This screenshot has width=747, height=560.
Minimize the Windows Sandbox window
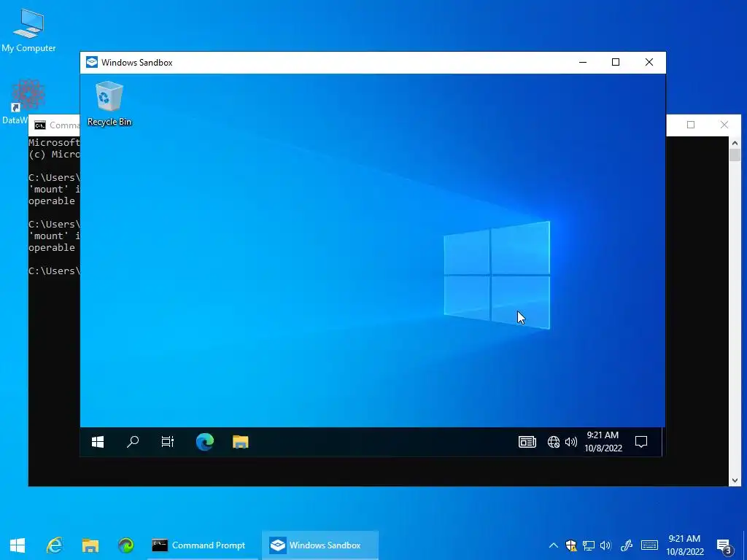(x=583, y=63)
